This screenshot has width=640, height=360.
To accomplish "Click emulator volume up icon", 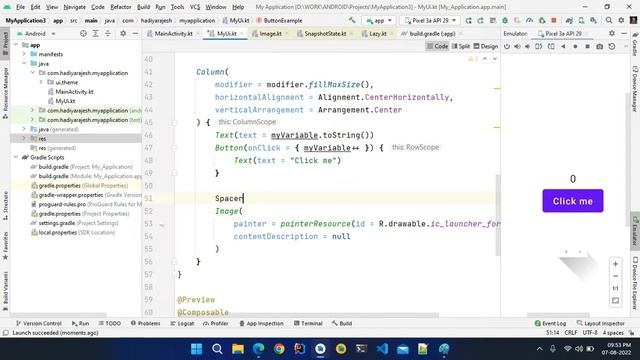I will click(x=517, y=47).
